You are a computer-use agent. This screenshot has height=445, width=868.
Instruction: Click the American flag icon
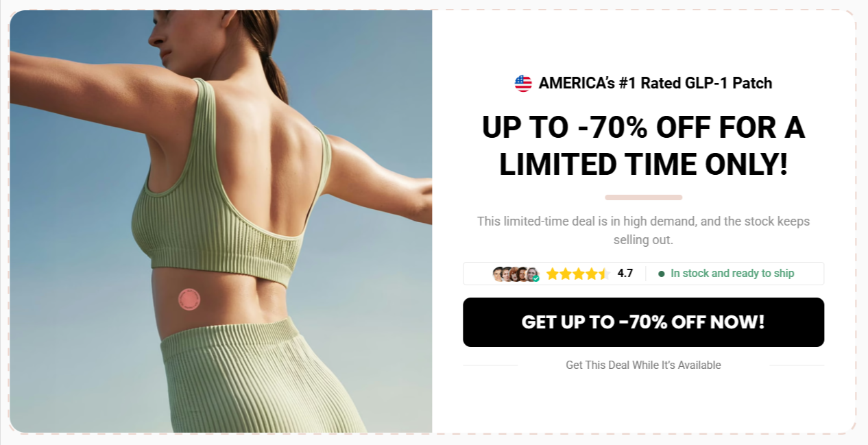(x=523, y=84)
